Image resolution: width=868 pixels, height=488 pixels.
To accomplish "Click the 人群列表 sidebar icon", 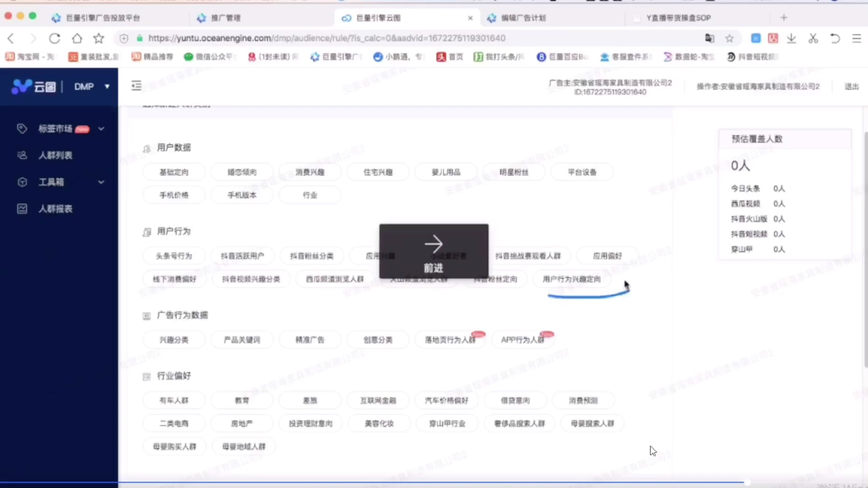I will pyautogui.click(x=22, y=155).
